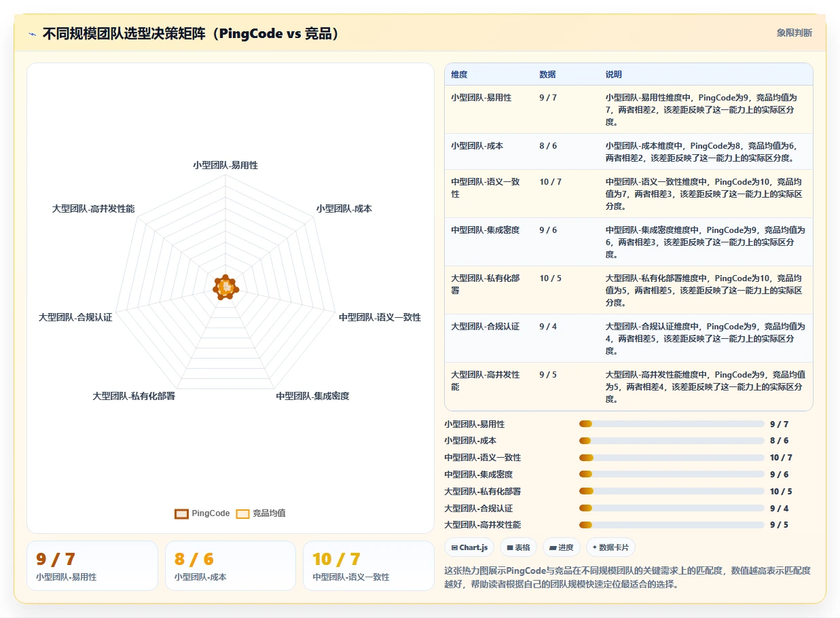The image size is (840, 618).
Task: Click the description paragraph starting 这张热力图
Action: coord(627,577)
